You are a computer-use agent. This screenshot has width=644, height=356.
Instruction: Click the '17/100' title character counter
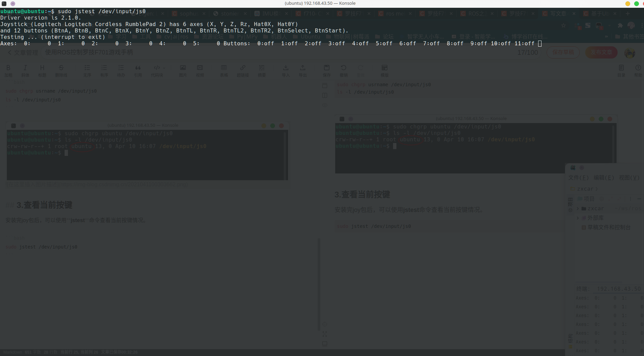(528, 52)
